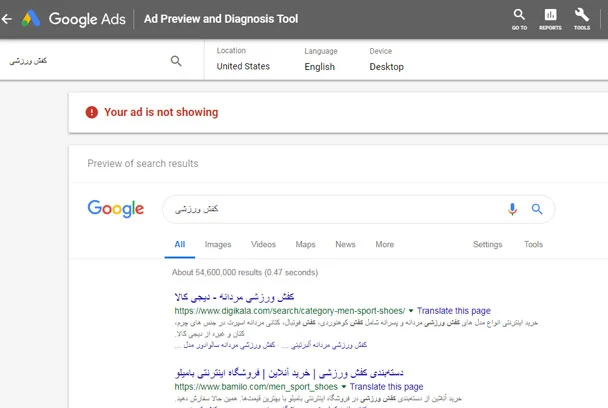Open the Location United States selector
The height and width of the screenshot is (408, 608).
tap(243, 59)
